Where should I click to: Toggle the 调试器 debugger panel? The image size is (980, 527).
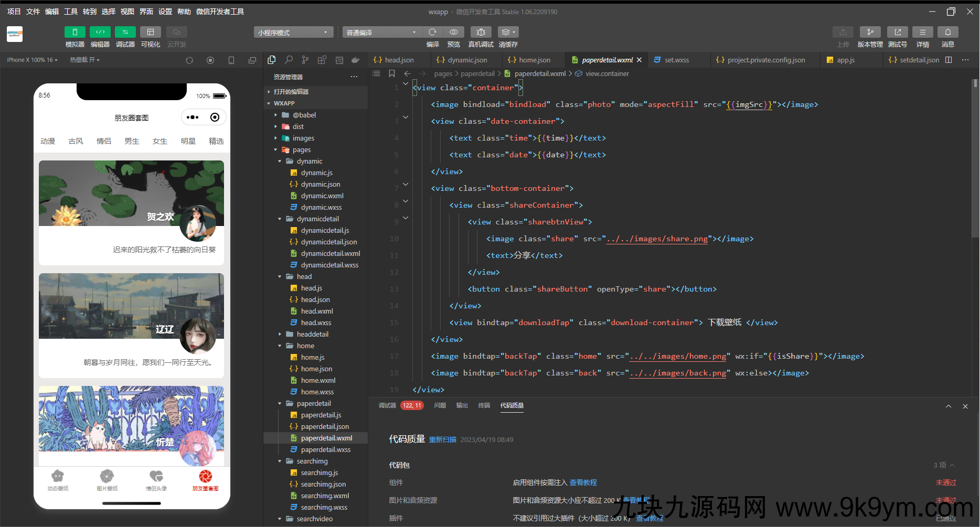point(125,33)
